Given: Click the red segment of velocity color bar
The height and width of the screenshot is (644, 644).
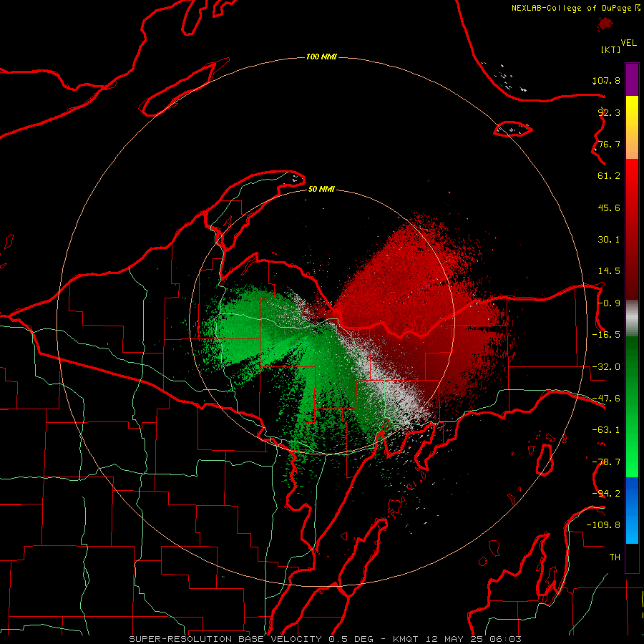Looking at the screenshot, I should coord(632,229).
